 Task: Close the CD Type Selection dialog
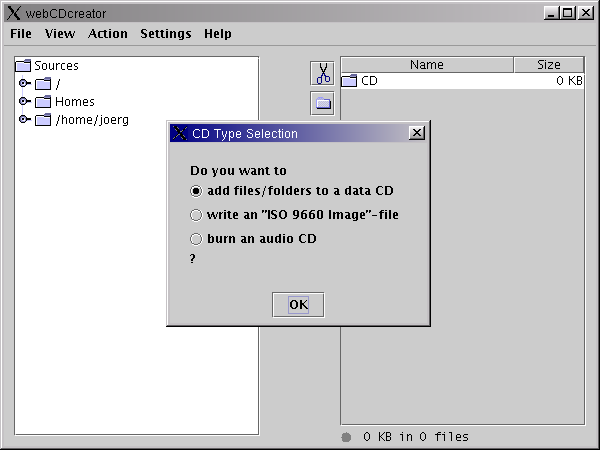click(x=417, y=133)
